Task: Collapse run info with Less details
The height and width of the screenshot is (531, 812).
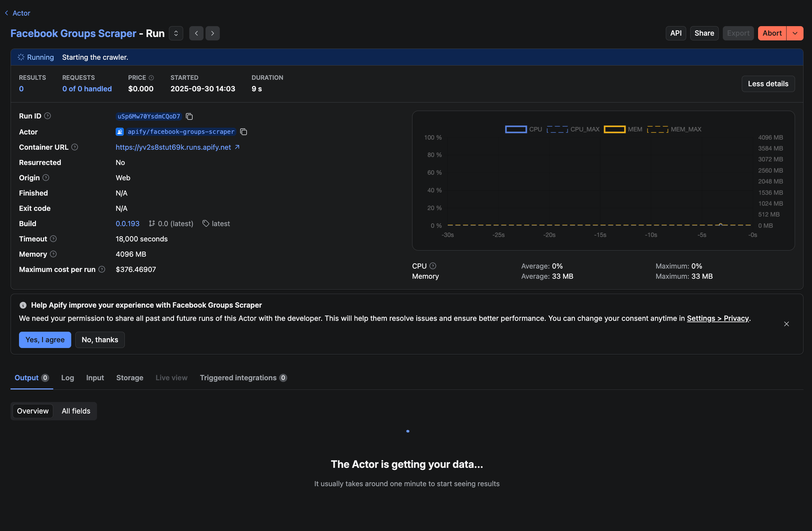Action: point(768,84)
